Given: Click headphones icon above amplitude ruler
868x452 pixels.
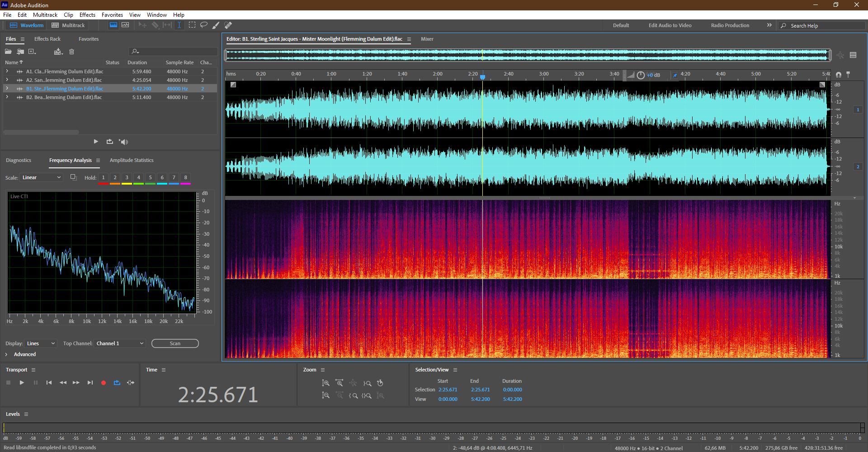Looking at the screenshot, I should pos(839,74).
